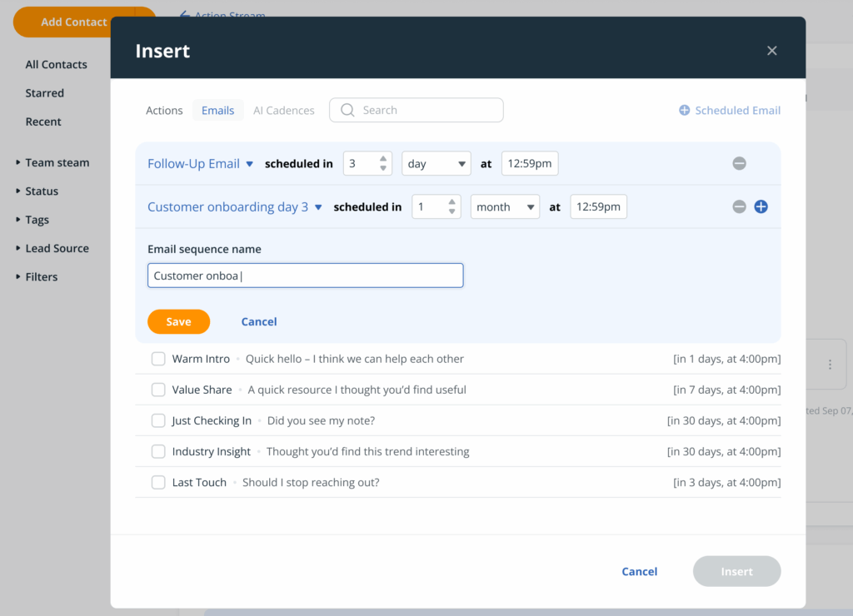Switch to the Actions tab
This screenshot has height=616, width=853.
[164, 110]
